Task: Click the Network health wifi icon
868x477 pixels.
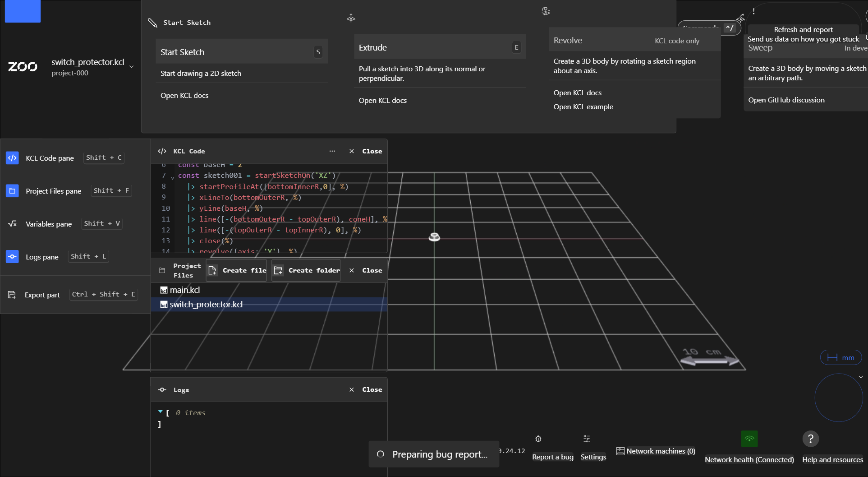Action: (749, 439)
